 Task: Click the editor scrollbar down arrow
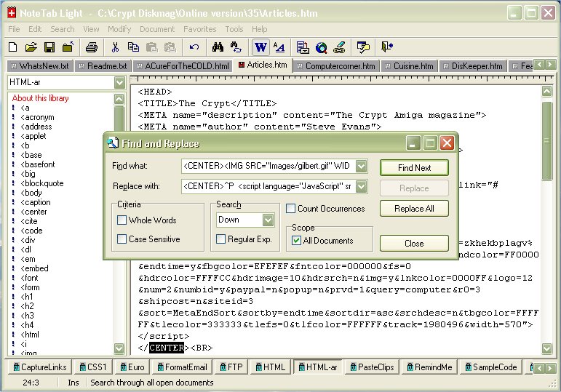(546, 348)
